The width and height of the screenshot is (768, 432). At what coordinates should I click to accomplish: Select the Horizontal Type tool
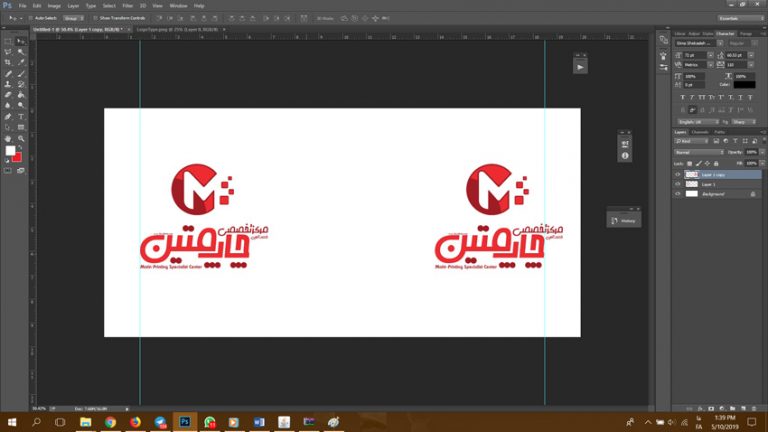point(21,117)
